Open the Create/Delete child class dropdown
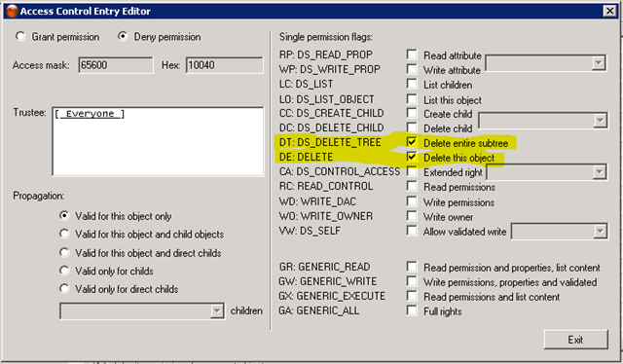 [x=600, y=121]
